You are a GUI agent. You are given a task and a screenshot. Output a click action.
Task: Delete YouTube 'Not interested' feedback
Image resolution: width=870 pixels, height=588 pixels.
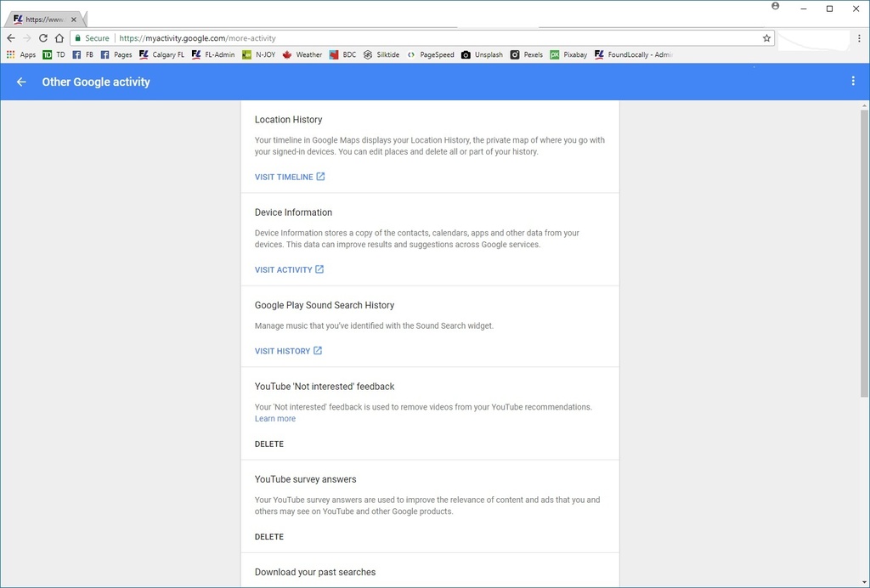click(269, 444)
